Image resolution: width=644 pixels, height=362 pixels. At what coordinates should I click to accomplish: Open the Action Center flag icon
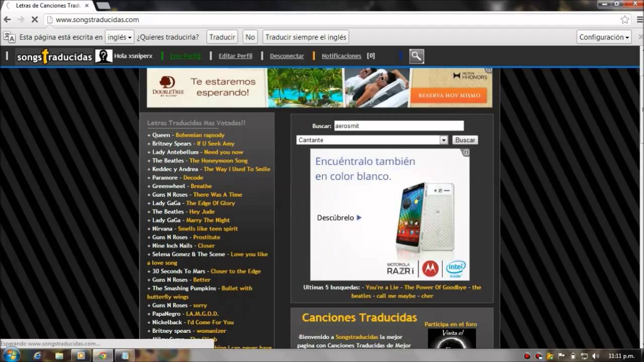(561, 356)
